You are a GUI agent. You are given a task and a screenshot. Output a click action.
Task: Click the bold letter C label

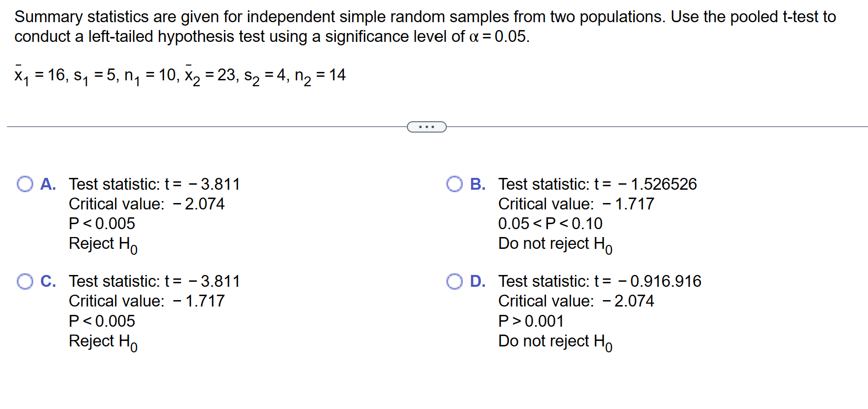[48, 282]
